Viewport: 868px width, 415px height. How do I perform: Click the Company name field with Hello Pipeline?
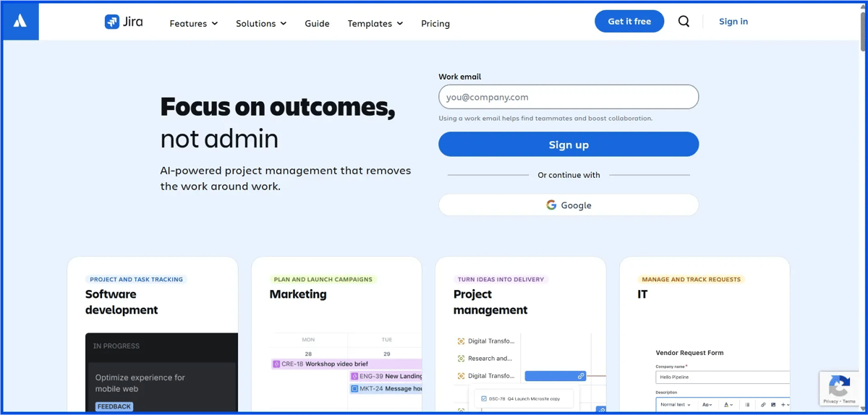point(723,377)
